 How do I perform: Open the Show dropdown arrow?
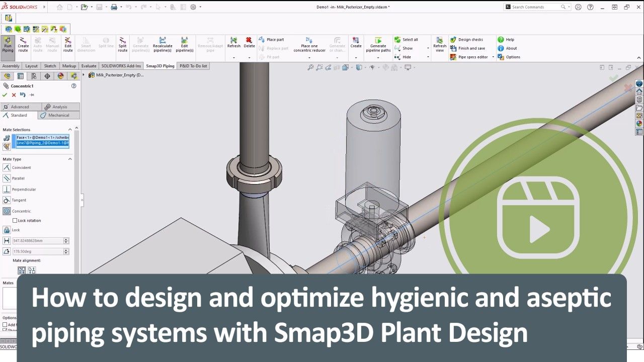coord(428,48)
